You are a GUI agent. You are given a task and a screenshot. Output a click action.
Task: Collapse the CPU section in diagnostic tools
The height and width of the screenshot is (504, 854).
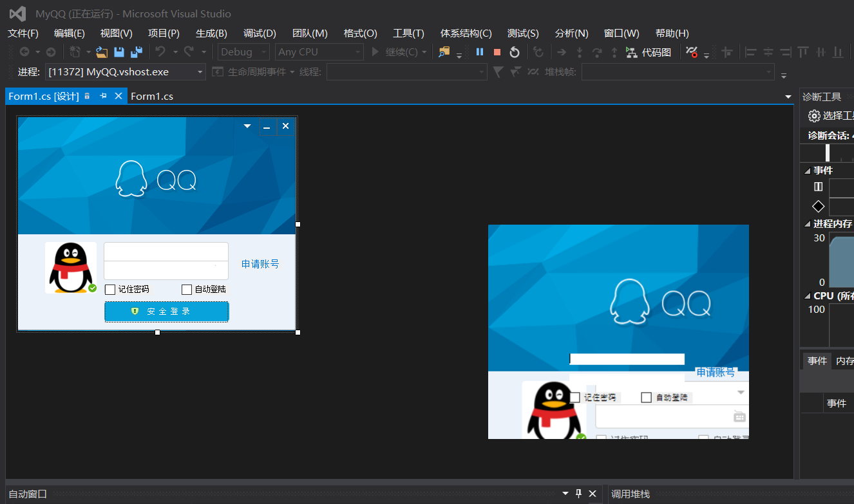pos(808,296)
